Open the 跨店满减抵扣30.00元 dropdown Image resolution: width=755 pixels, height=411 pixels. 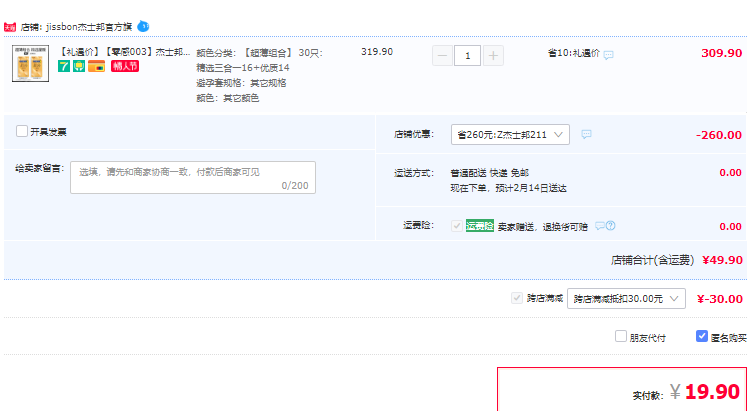(x=626, y=298)
